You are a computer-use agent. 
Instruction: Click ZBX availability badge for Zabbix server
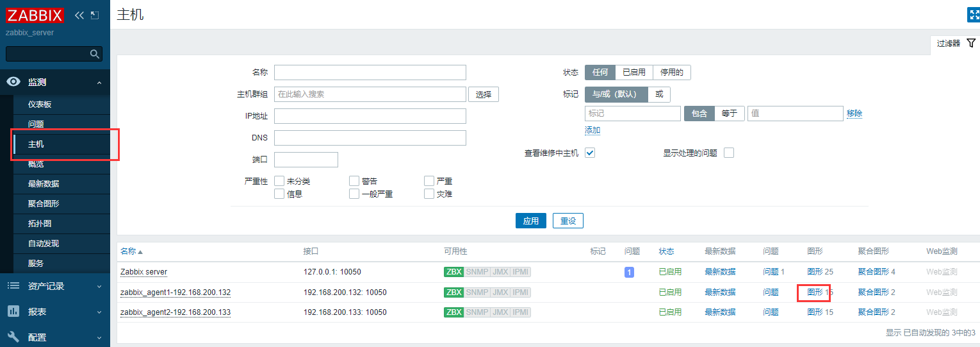pos(454,272)
